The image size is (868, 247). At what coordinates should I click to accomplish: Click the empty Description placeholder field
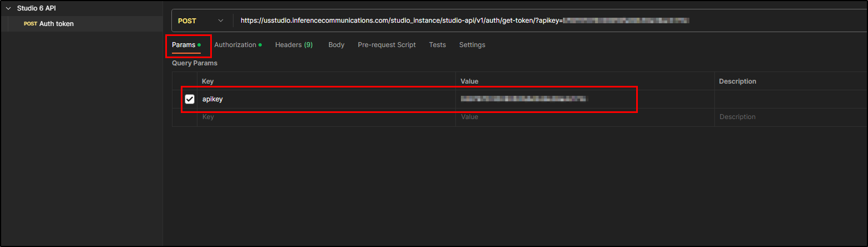791,117
